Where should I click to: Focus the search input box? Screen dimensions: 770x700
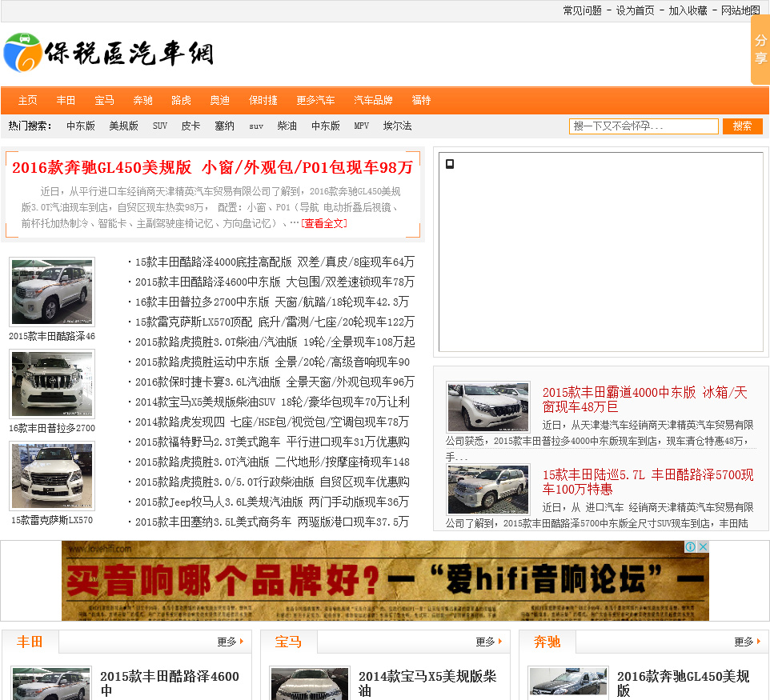pyautogui.click(x=644, y=126)
